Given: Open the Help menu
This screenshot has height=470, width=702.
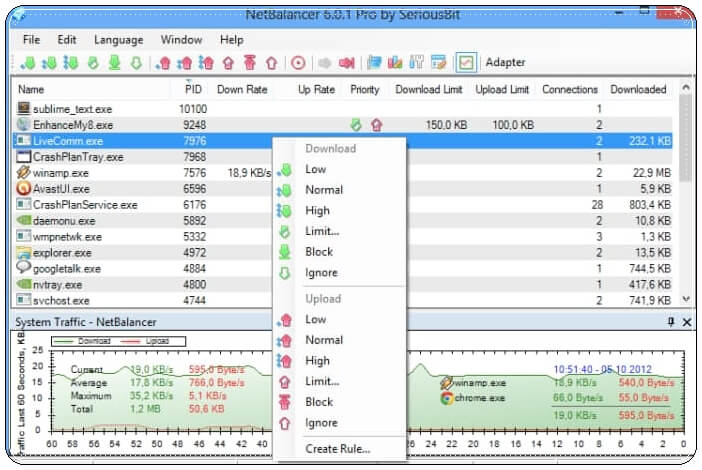Looking at the screenshot, I should [x=231, y=40].
